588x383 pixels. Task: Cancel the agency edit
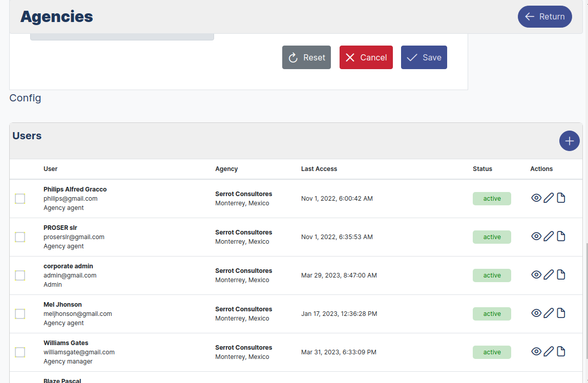(366, 57)
